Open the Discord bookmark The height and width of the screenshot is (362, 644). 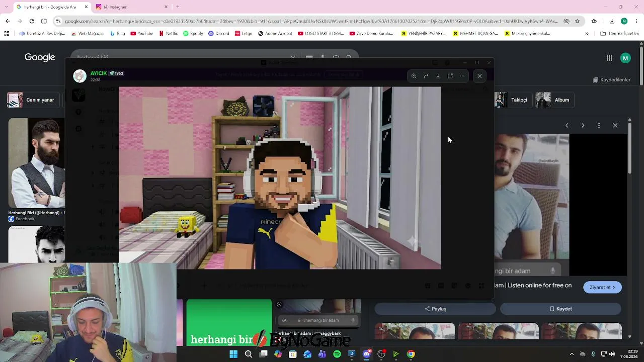(x=218, y=34)
